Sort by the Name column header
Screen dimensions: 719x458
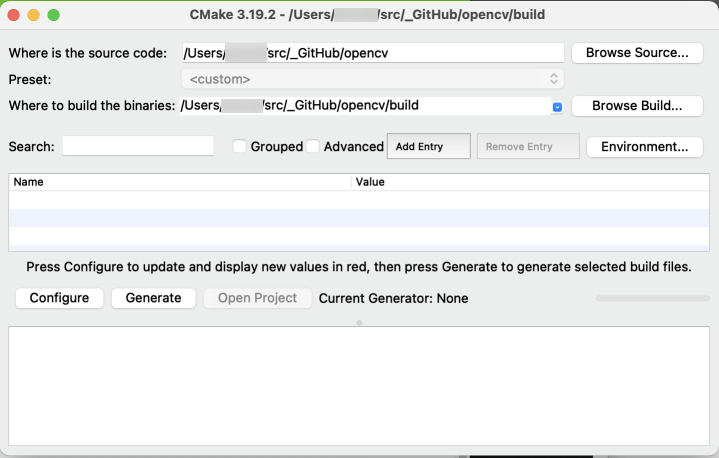(180, 182)
